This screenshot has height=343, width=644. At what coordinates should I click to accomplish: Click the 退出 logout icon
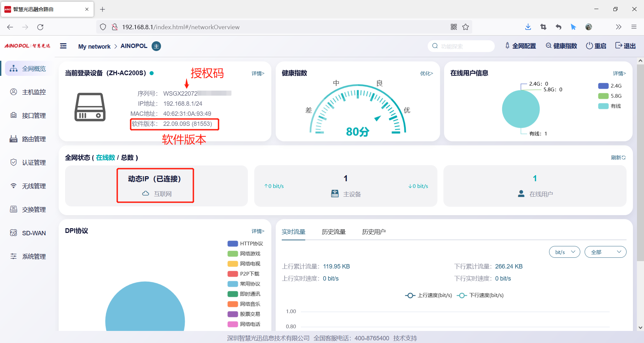click(619, 46)
